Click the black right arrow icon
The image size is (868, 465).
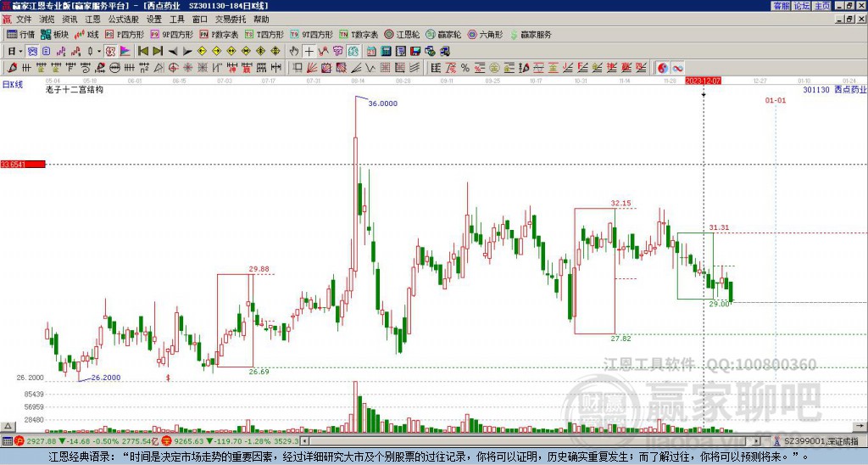point(187,52)
